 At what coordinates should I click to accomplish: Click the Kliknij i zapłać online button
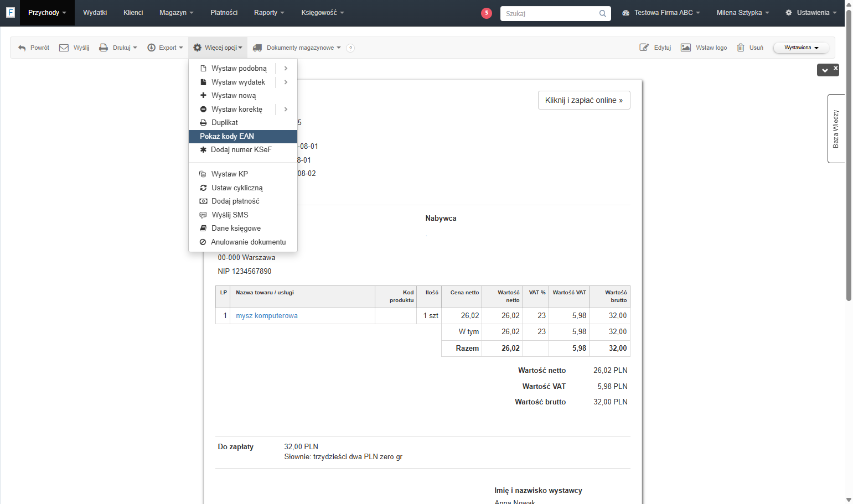[584, 100]
